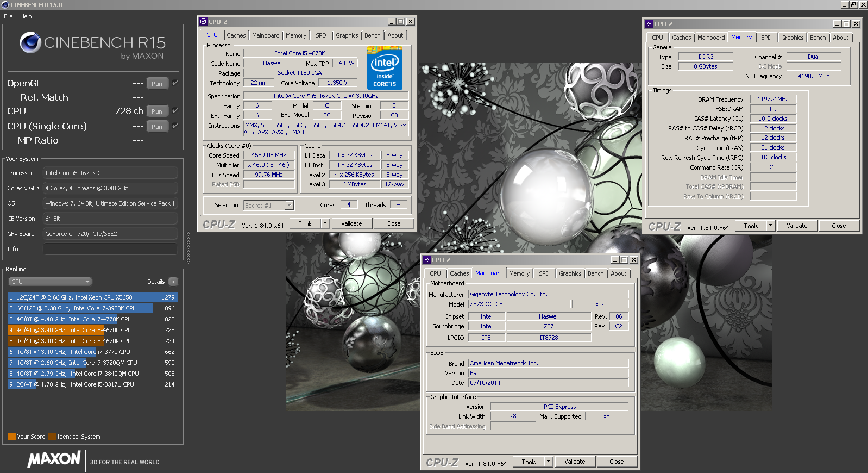Minimize the Cinebench window
Viewport: 868px width, 473px height.
(844, 4)
